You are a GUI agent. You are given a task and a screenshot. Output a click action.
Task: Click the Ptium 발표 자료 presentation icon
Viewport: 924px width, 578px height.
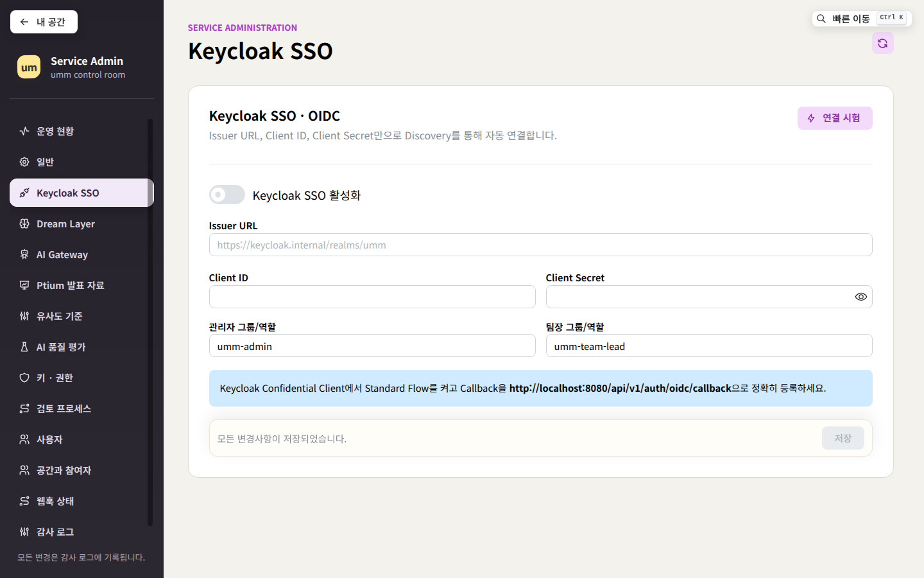click(24, 285)
